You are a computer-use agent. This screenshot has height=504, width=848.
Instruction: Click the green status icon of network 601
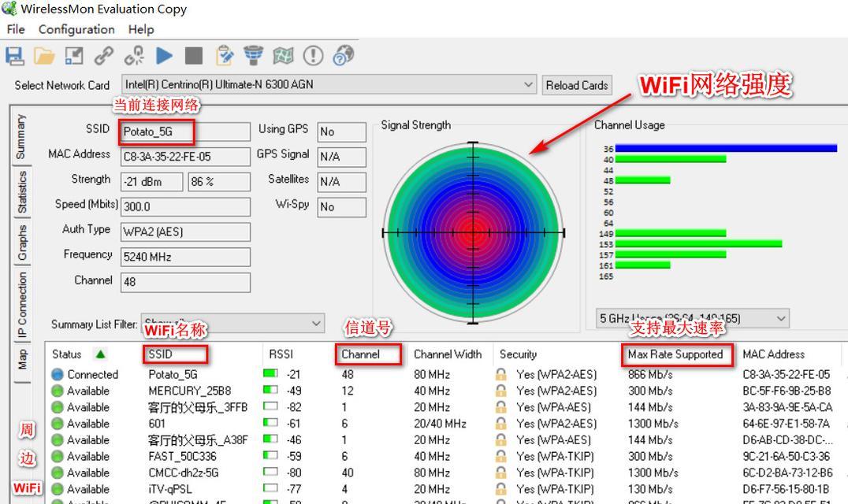[58, 424]
